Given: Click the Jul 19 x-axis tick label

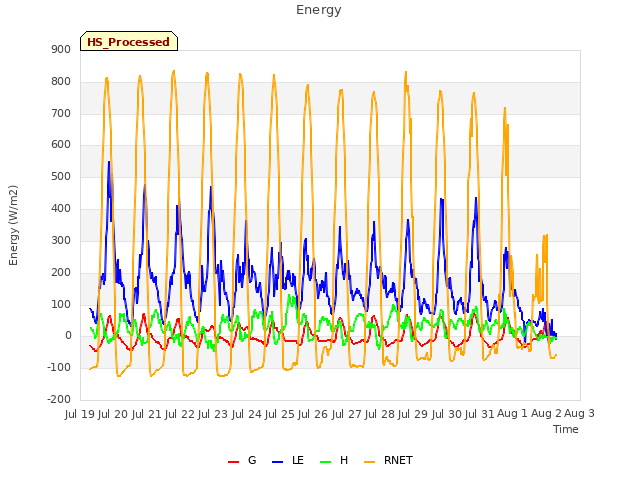Looking at the screenshot, I should click(x=80, y=414).
